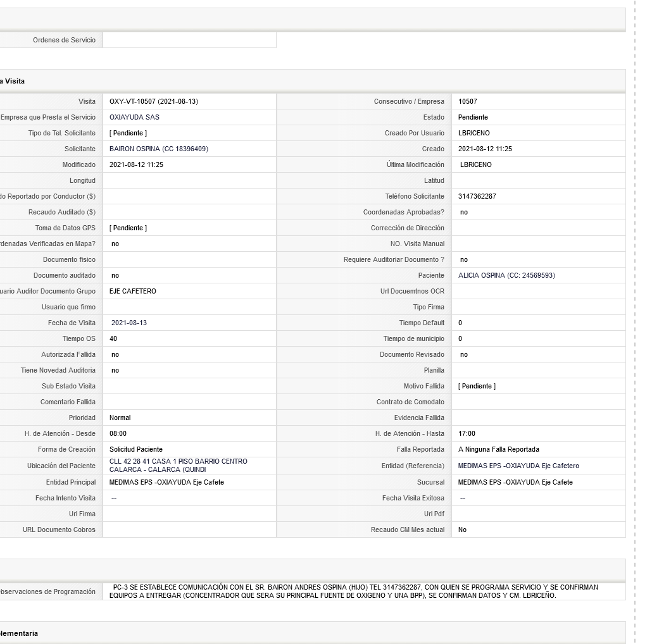Click the 'URL Documento Cobros' label
The width and height of the screenshot is (652, 644).
click(x=59, y=529)
